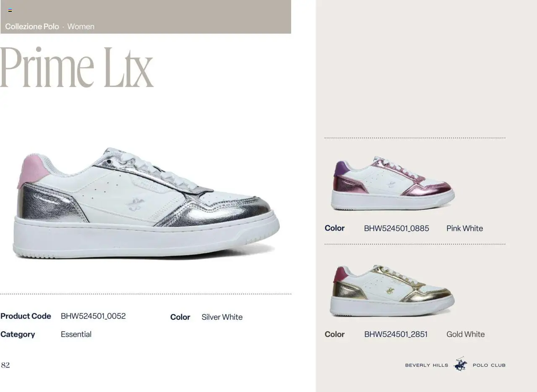Click the gold polo emblem on gold sneaker

tap(390, 290)
